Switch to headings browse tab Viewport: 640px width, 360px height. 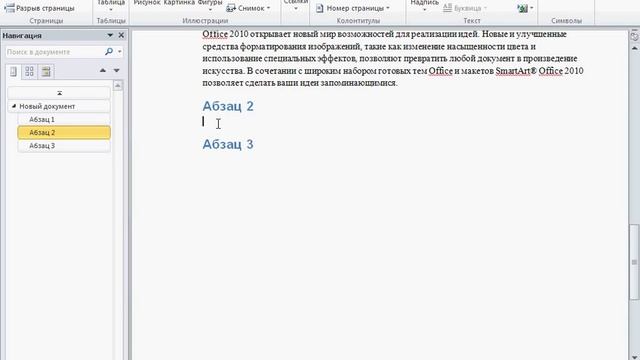13,72
